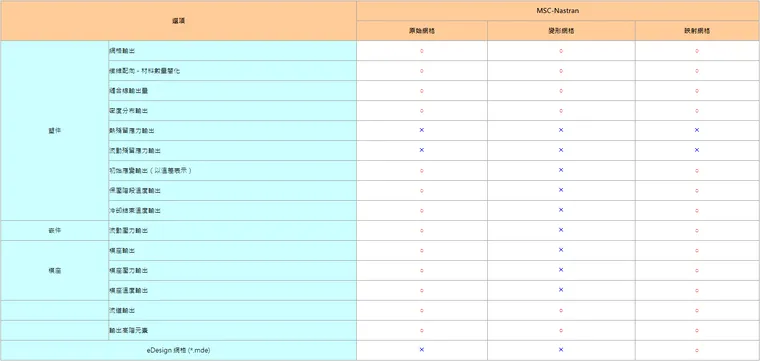Screen dimensions: 760x361
Task: Click the 映射網格 circle mark for 網格輸出
Action: pos(697,51)
